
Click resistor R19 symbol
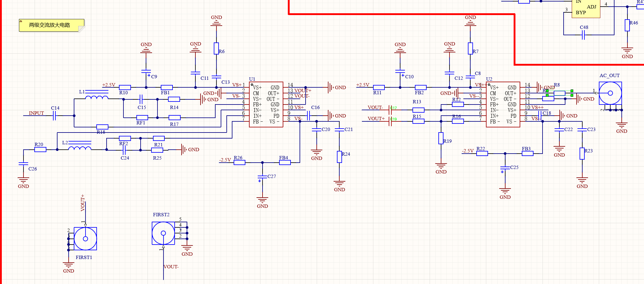click(441, 138)
